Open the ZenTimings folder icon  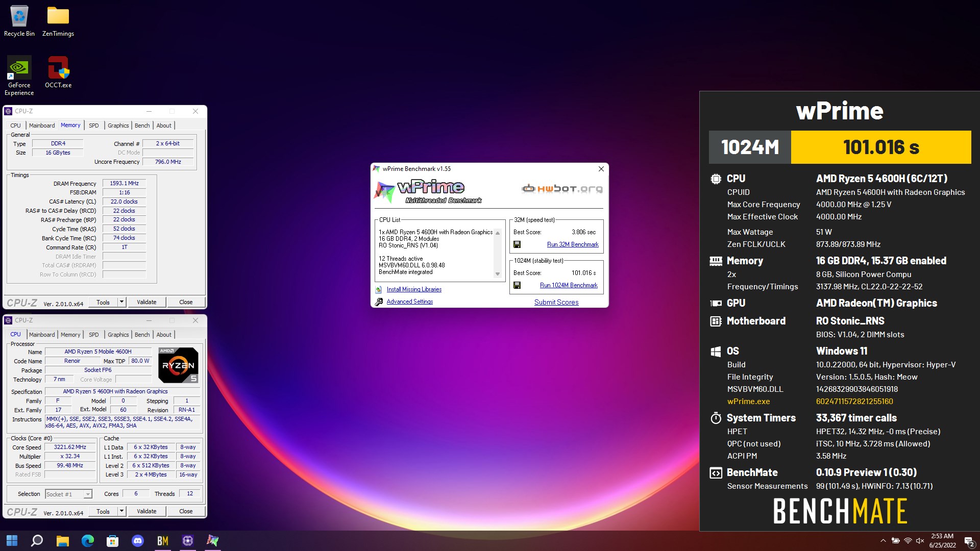pos(58,21)
